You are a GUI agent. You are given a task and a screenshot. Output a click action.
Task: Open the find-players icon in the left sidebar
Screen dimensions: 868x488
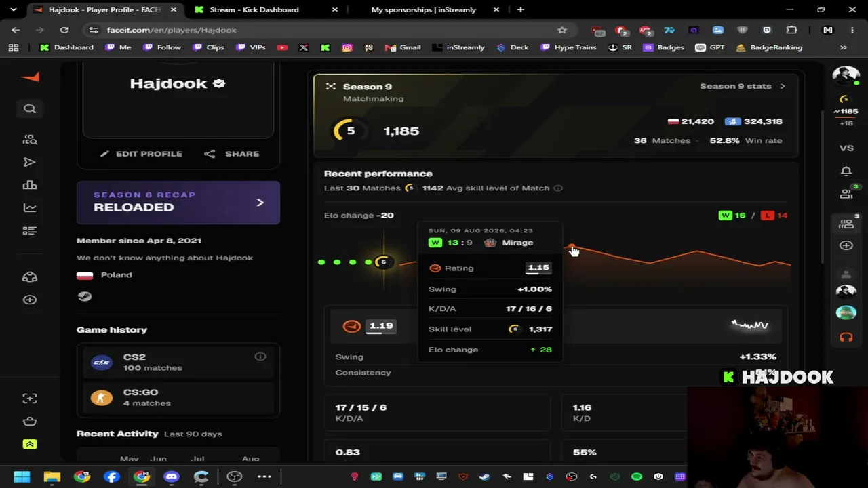pyautogui.click(x=30, y=139)
